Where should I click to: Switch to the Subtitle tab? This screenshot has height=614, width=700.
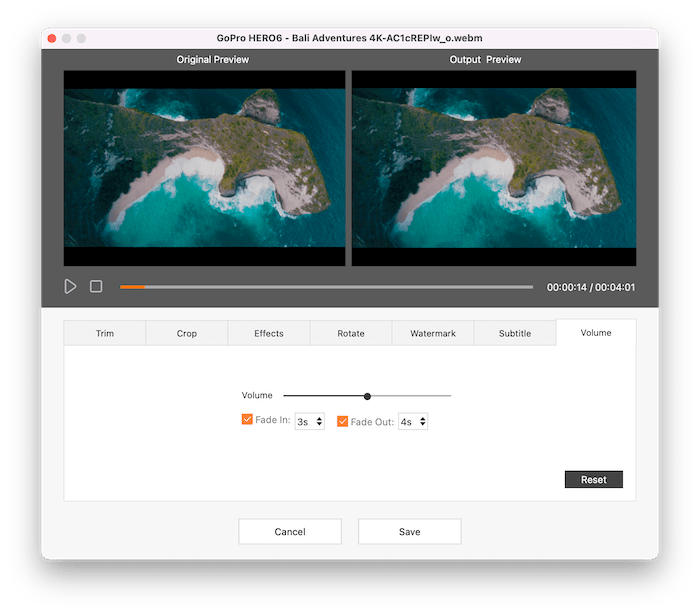click(x=515, y=333)
